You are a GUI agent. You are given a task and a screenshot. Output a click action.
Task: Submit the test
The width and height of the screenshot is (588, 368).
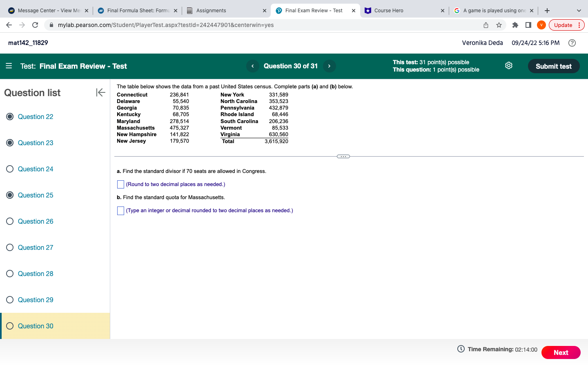tap(554, 66)
